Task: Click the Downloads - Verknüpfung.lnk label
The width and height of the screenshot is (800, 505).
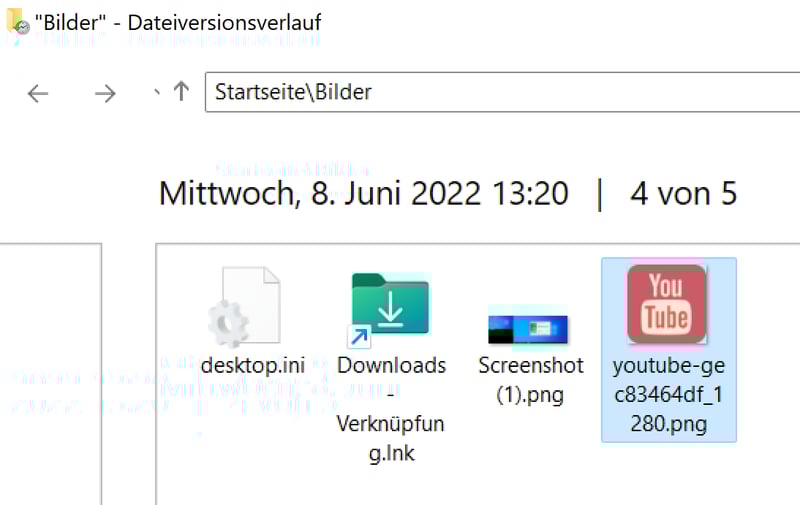Action: 391,409
